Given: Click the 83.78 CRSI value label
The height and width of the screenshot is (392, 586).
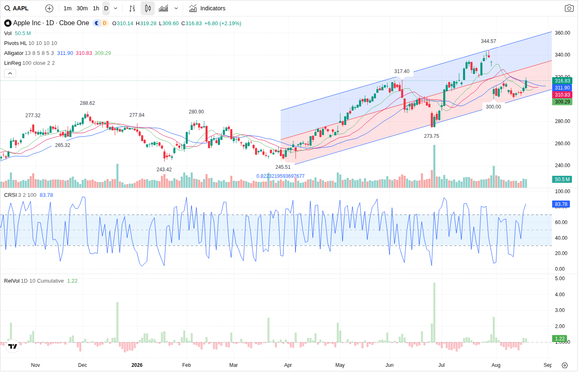Looking at the screenshot, I should 561,204.
